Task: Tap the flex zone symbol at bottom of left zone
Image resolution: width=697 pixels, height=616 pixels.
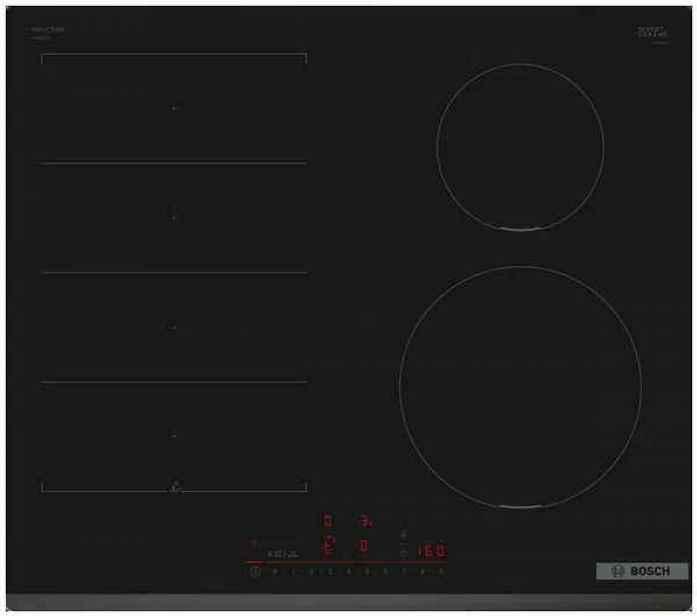Action: [175, 486]
